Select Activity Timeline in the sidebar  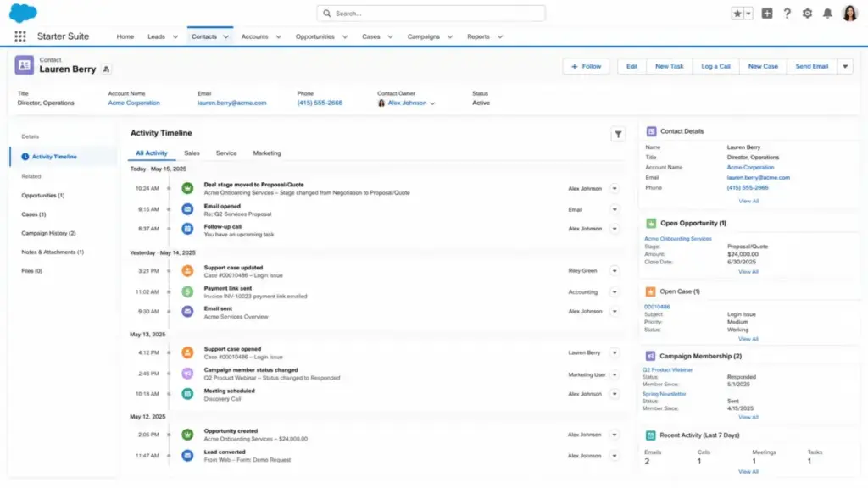[63, 157]
